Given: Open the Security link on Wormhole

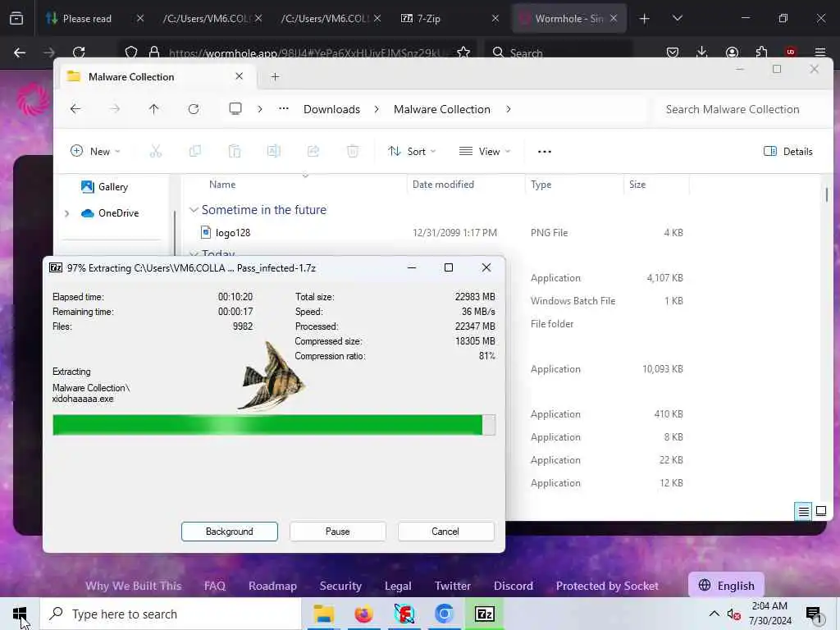Looking at the screenshot, I should 340,586.
